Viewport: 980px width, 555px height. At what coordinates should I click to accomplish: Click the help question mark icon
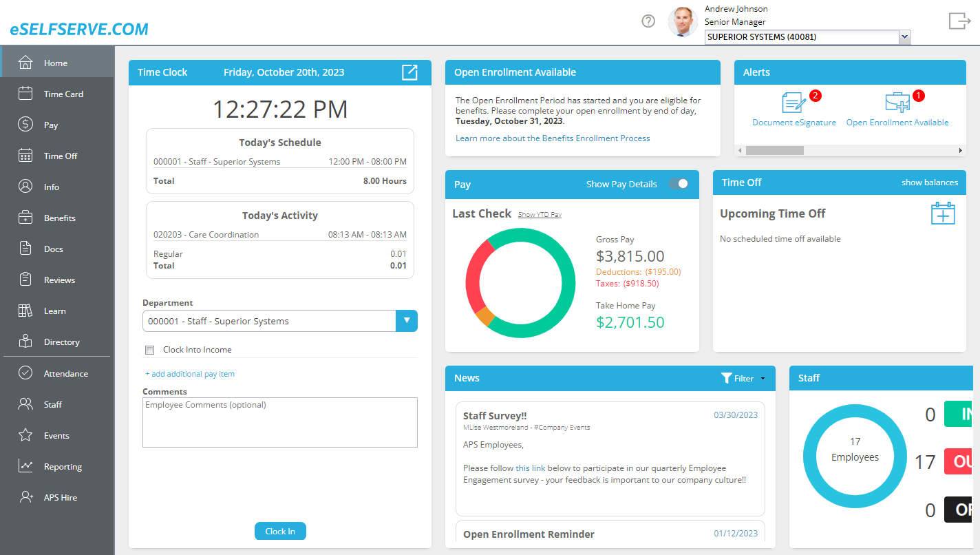pos(648,21)
